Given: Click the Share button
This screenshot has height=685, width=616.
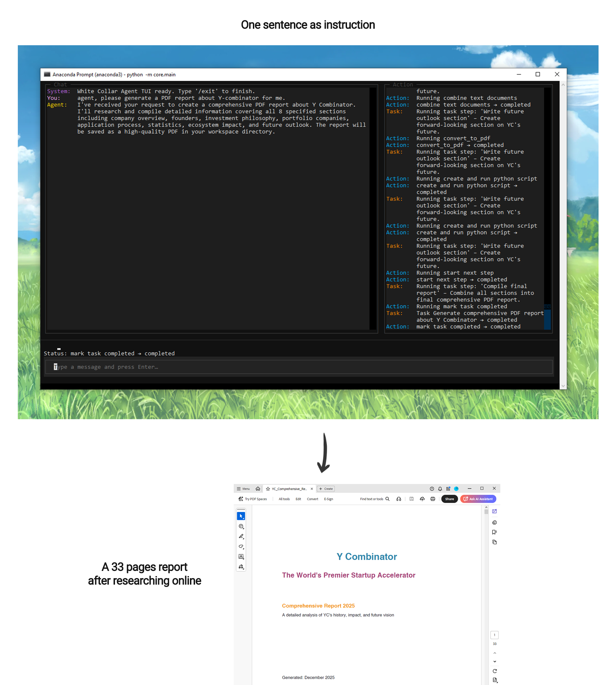Looking at the screenshot, I should [x=450, y=499].
